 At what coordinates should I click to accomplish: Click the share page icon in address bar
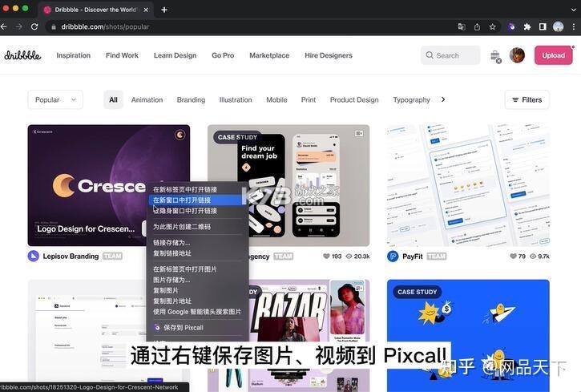(x=477, y=26)
